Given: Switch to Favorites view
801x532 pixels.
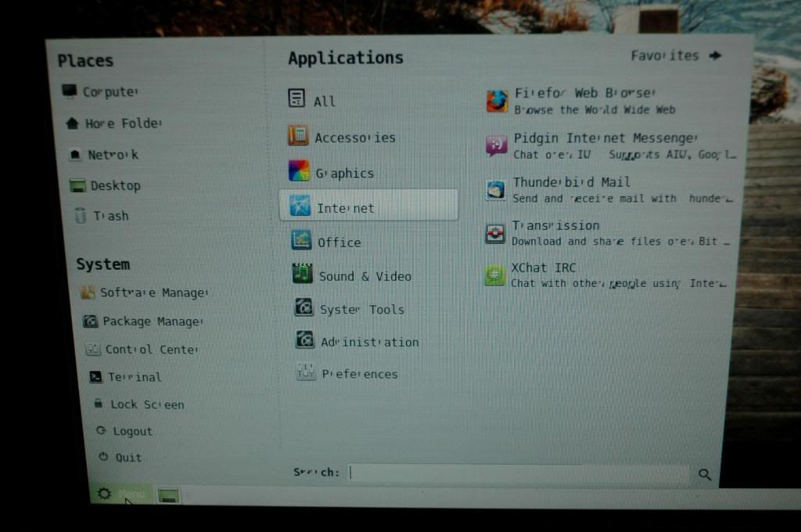Looking at the screenshot, I should click(676, 56).
